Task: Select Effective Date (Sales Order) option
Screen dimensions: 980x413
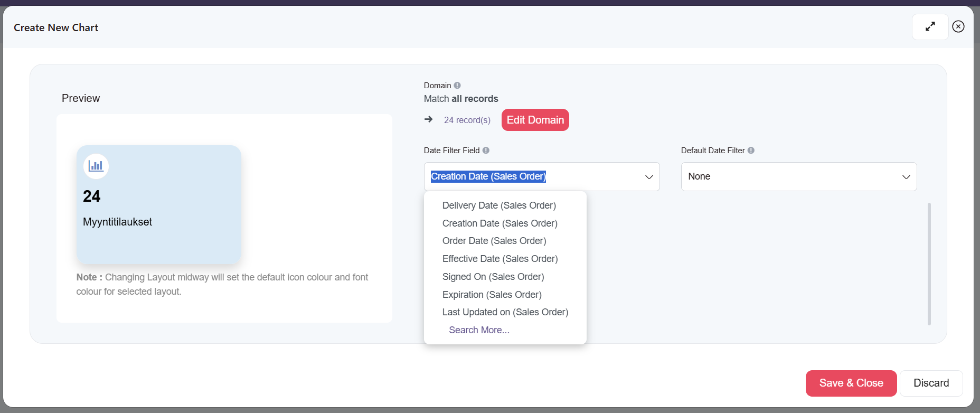Action: coord(500,259)
